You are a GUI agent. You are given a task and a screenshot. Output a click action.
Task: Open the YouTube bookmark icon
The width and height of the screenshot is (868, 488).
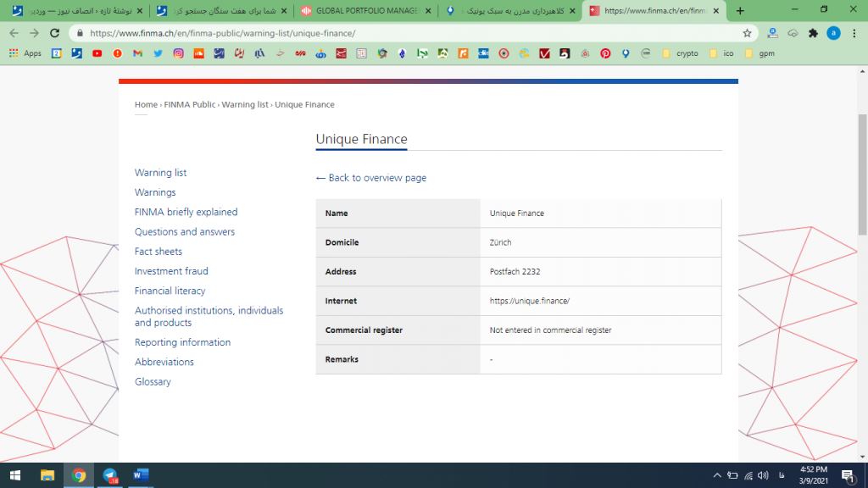tap(97, 53)
